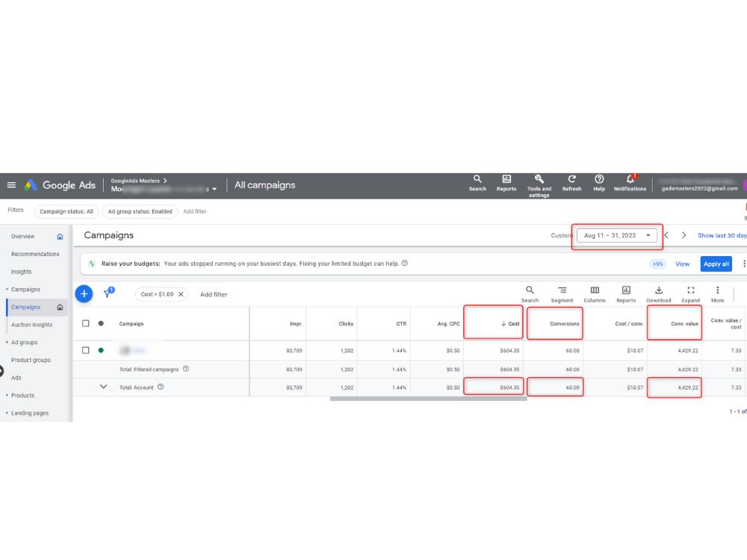Sort by Impr. column header
Viewport: 747px width, 560px height.
[296, 324]
